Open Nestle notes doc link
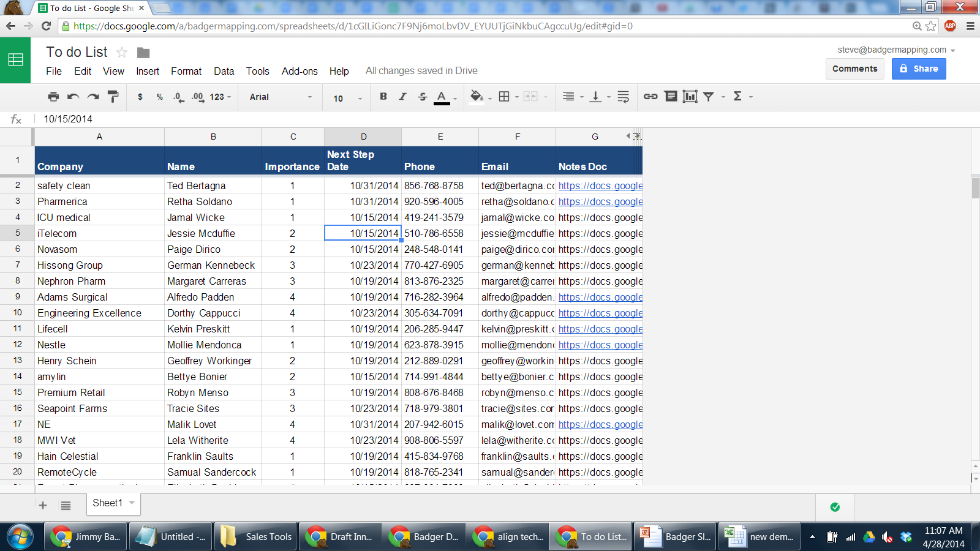Image resolution: width=980 pixels, height=551 pixels. coord(600,345)
